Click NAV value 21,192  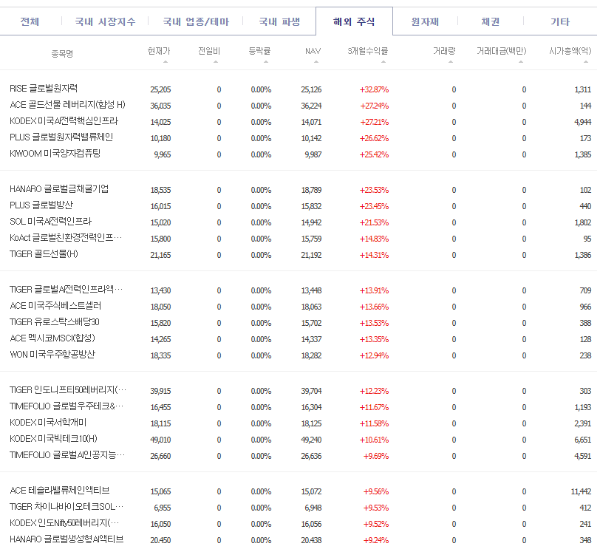click(x=311, y=255)
